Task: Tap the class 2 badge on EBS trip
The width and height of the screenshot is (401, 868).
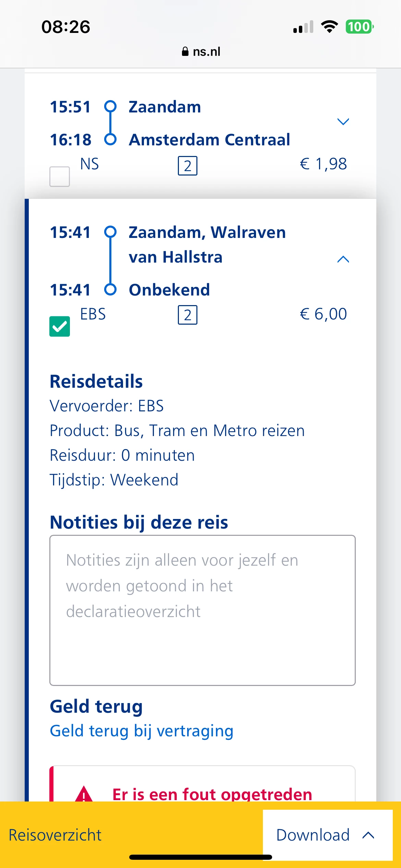Action: click(187, 315)
